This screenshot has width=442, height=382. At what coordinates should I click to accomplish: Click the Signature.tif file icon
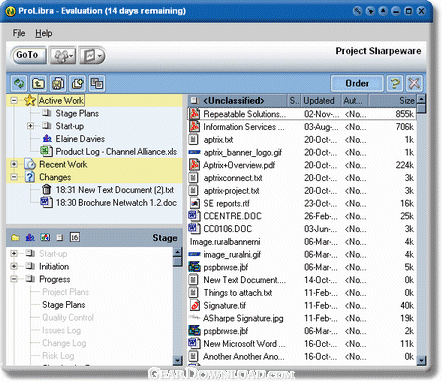tap(194, 305)
